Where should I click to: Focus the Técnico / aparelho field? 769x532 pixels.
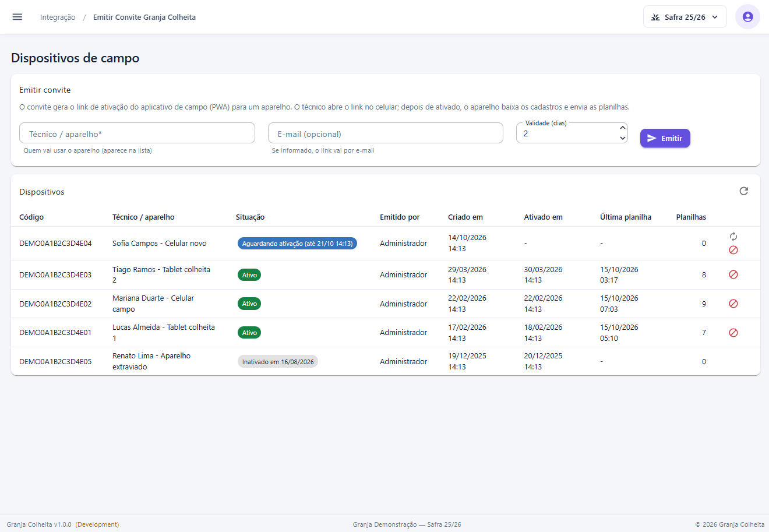coord(137,133)
